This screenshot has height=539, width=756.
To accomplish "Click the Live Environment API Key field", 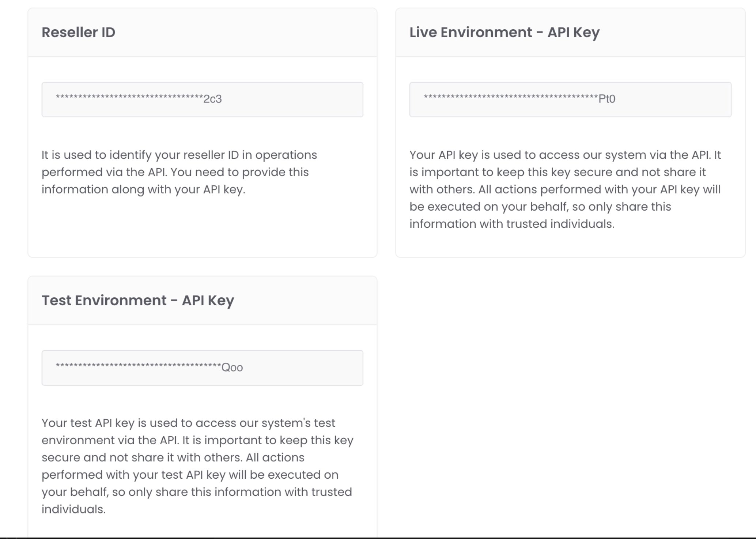I will [570, 99].
